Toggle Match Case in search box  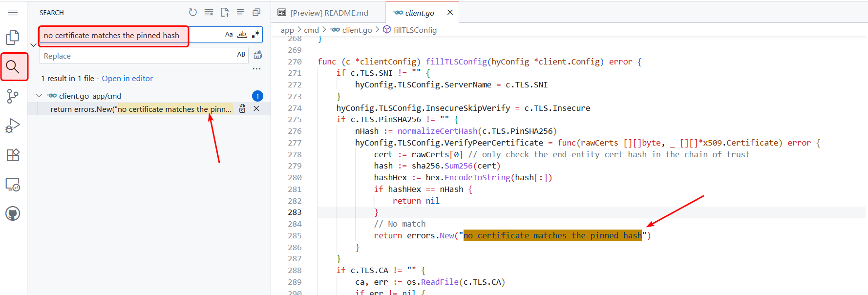coord(229,35)
